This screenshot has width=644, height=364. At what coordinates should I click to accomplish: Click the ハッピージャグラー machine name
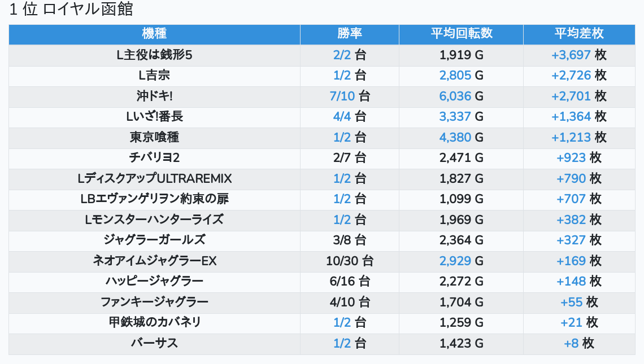154,282
